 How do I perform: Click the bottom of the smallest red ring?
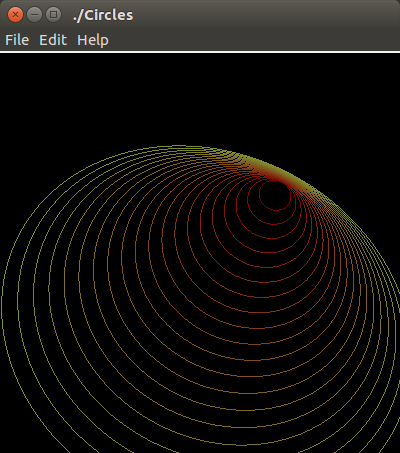coord(276,210)
